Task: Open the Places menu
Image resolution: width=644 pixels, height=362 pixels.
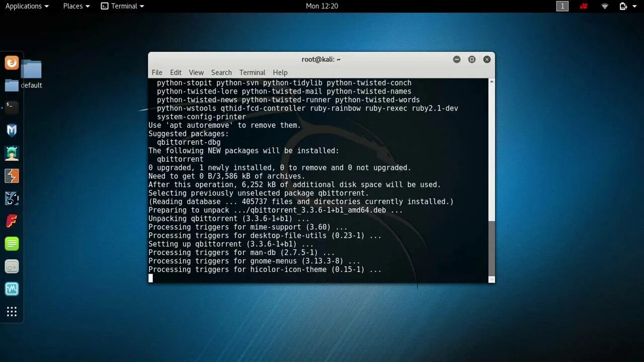Action: pyautogui.click(x=76, y=6)
